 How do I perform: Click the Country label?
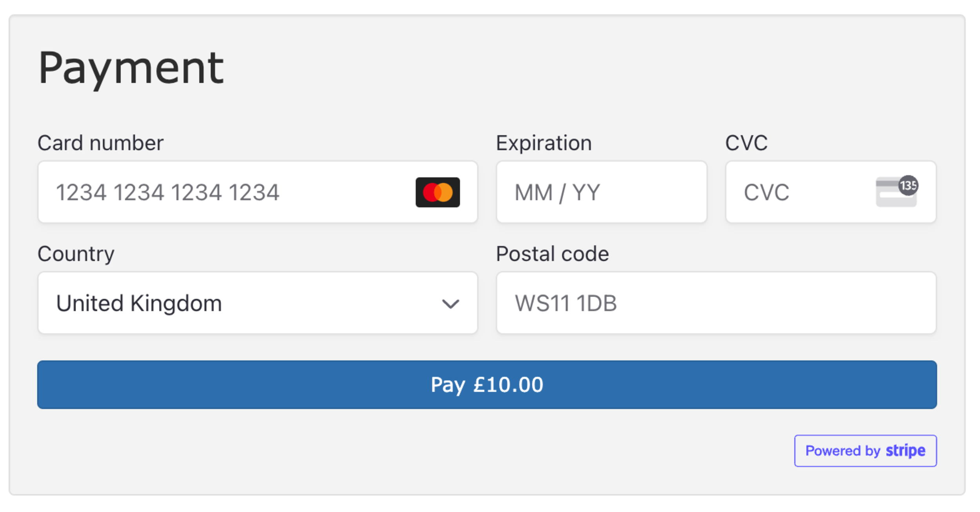tap(76, 254)
